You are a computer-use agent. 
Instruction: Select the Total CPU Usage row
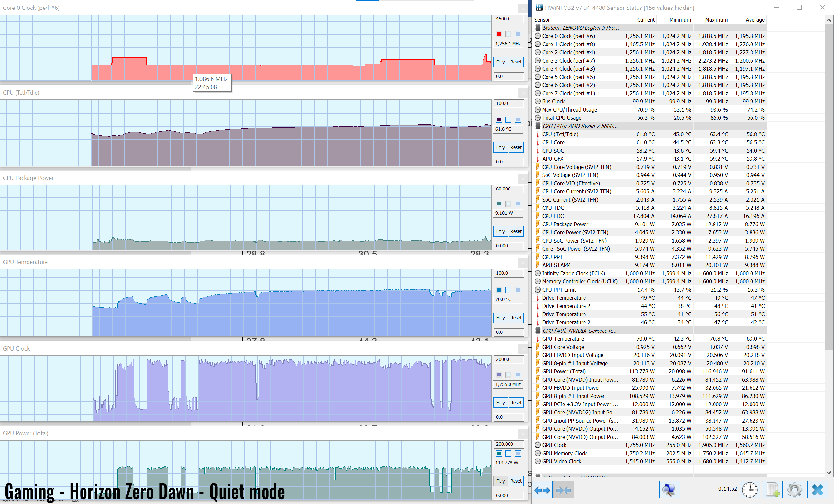[x=649, y=118]
